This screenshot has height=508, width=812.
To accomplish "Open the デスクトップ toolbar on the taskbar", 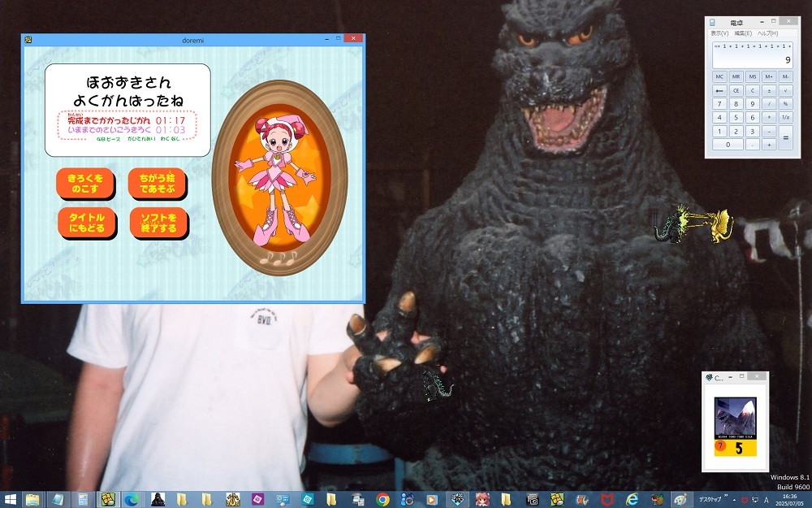I will pos(710,499).
